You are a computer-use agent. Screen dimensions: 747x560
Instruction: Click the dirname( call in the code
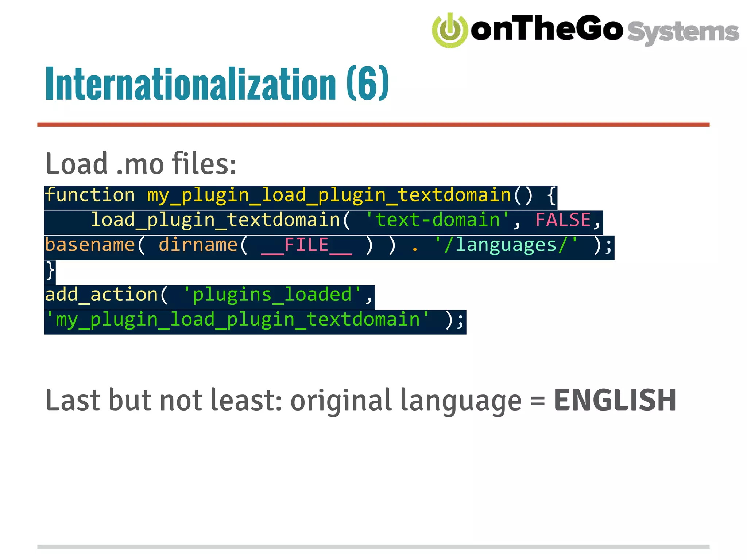pyautogui.click(x=203, y=245)
